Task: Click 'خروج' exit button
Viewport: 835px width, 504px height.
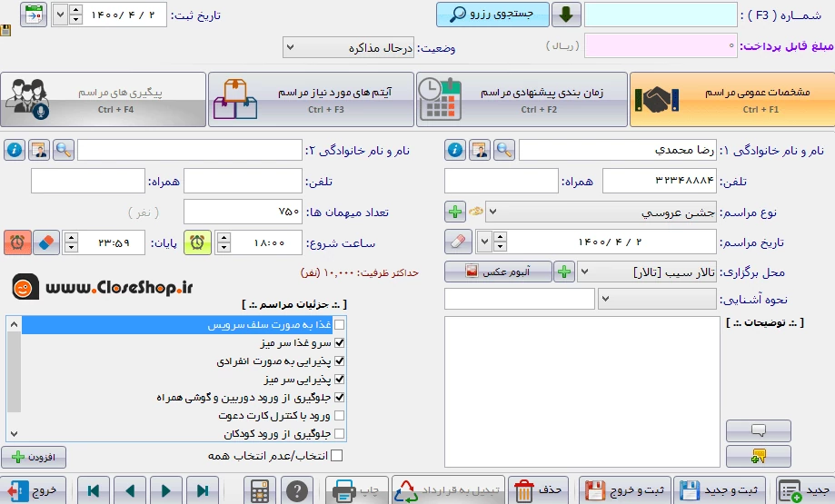Action: tap(33, 490)
